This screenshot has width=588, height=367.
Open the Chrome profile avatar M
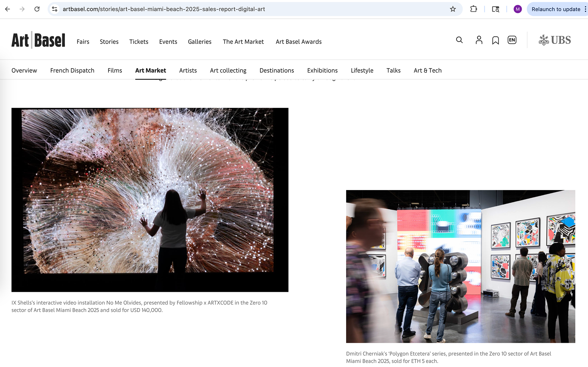coord(517,9)
